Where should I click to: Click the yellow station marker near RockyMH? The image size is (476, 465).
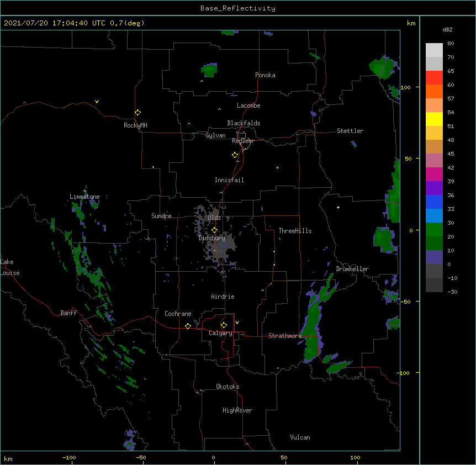tap(137, 113)
